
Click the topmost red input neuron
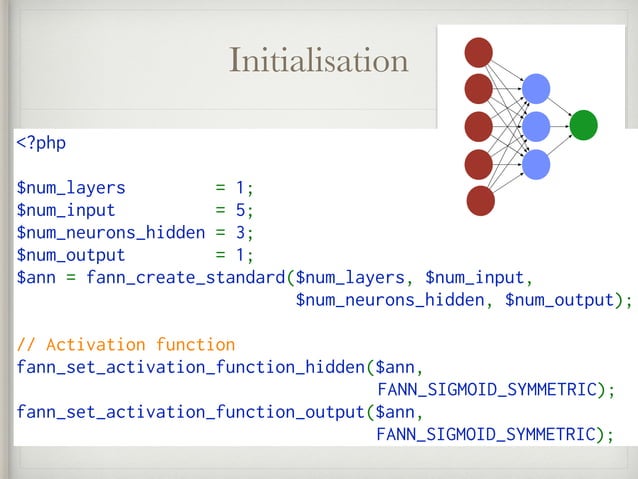pyautogui.click(x=478, y=52)
